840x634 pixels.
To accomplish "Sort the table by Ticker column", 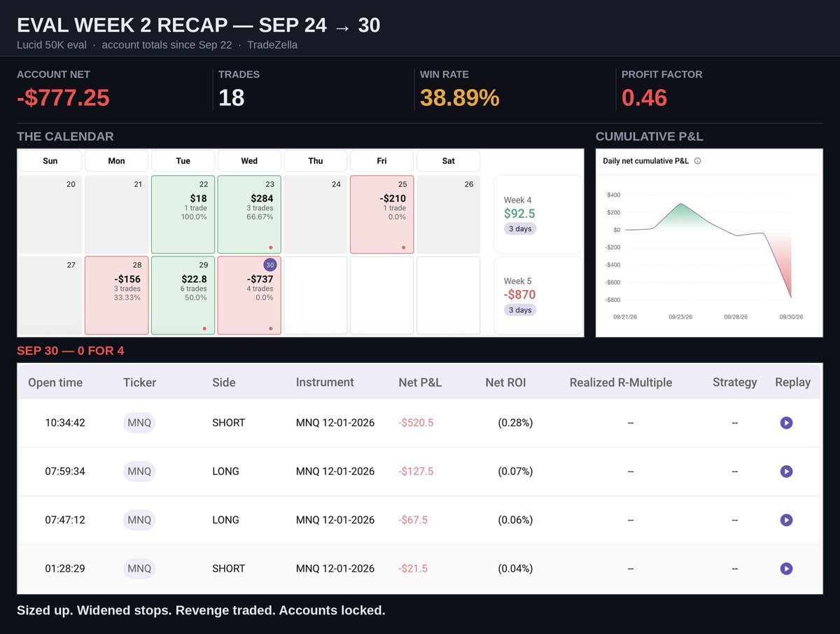I will click(139, 383).
